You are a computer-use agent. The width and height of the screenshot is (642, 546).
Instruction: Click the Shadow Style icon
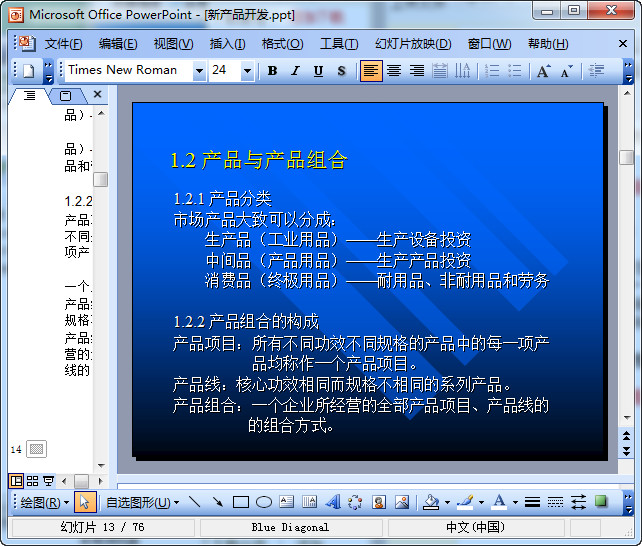point(601,502)
